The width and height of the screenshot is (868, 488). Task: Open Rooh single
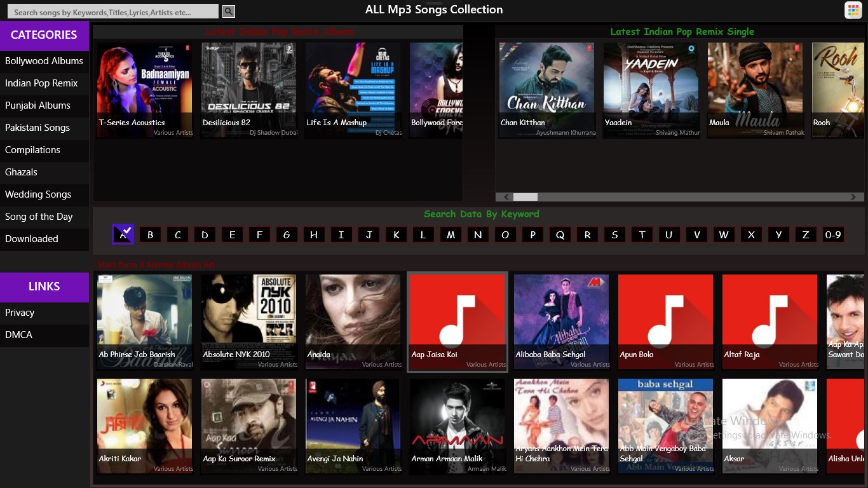(838, 90)
